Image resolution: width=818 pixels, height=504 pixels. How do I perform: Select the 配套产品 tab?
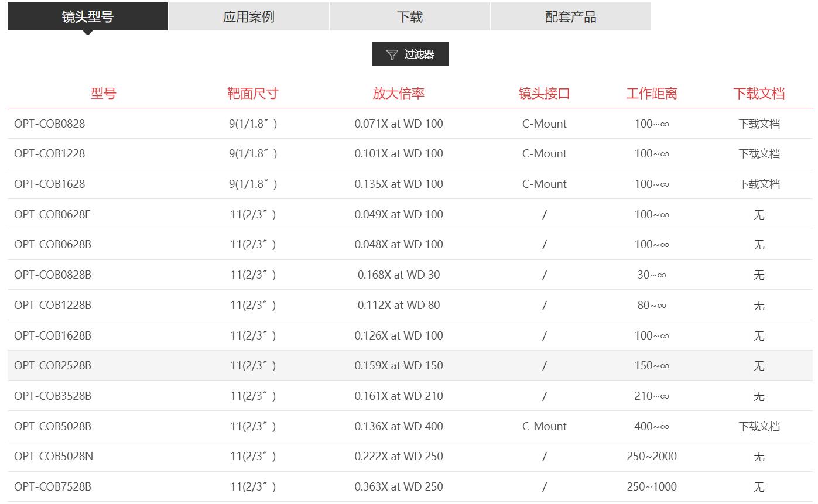(x=571, y=16)
